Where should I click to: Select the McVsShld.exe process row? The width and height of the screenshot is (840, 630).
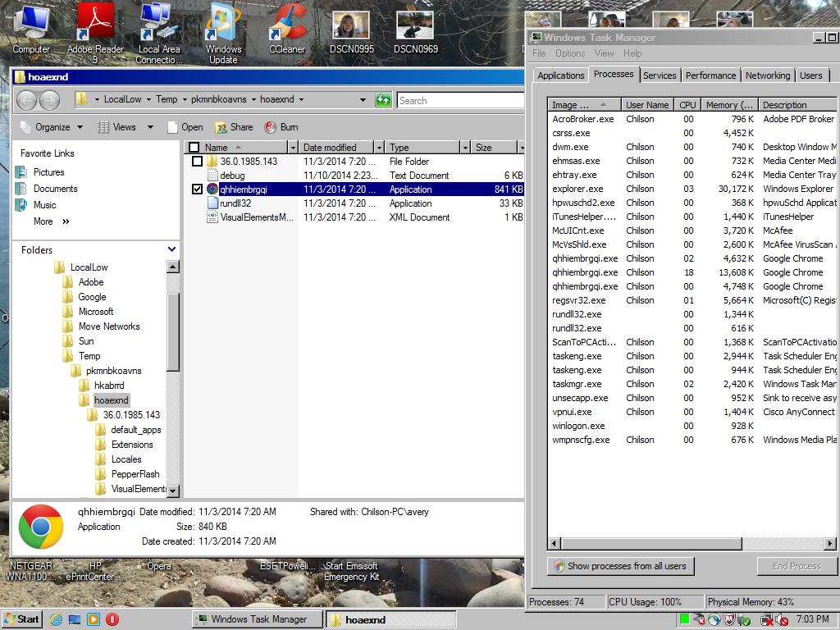point(692,244)
